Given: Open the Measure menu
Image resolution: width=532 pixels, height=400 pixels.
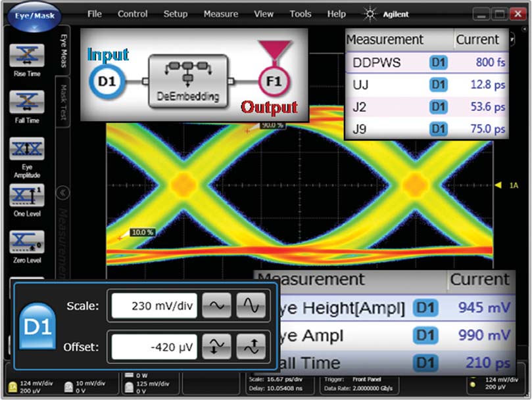Looking at the screenshot, I should (221, 14).
